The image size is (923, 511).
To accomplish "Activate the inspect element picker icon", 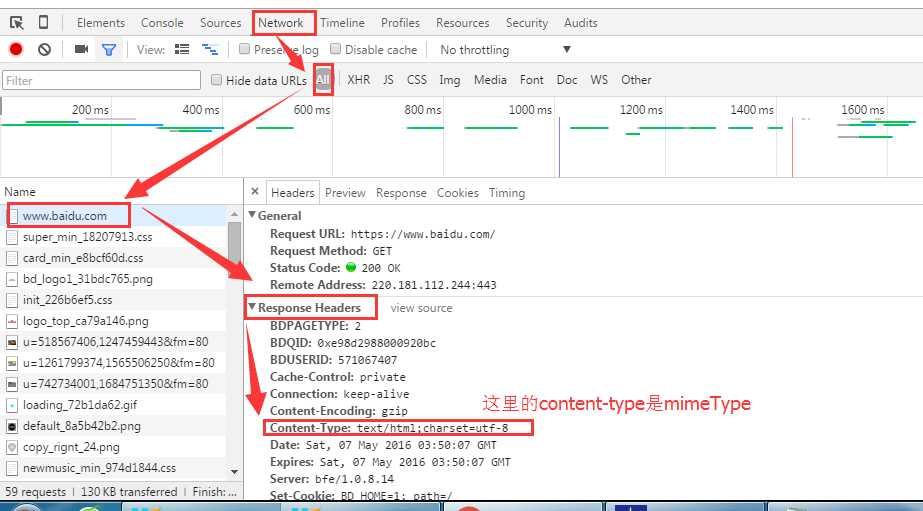I will [16, 23].
